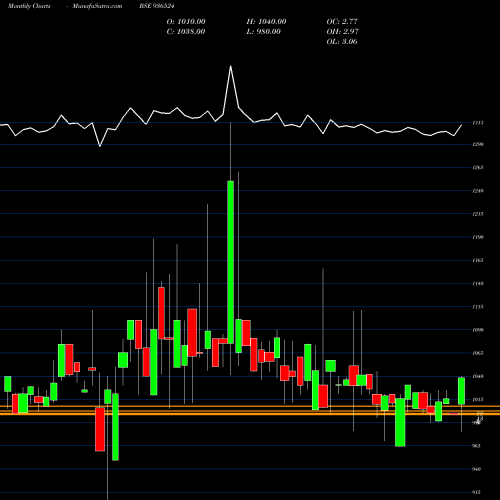This screenshot has height=500, width=500.
Task: Click the 1190 price axis label
Action: pos(478,237)
